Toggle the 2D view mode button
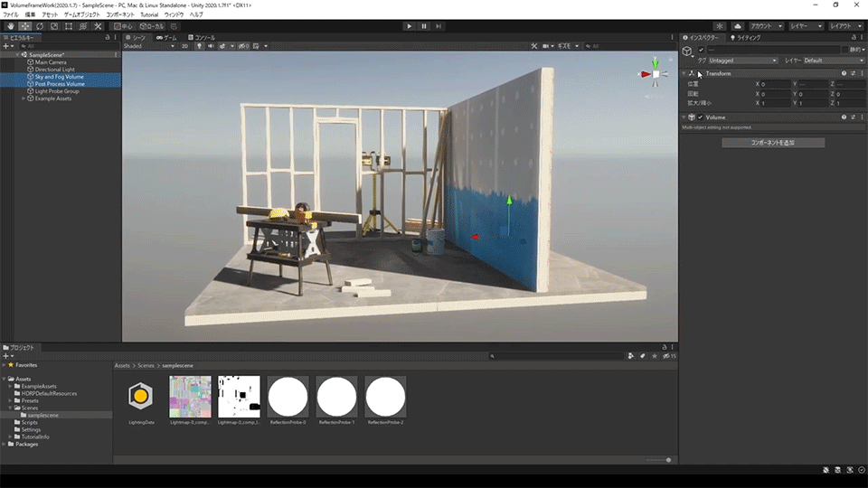 click(x=184, y=46)
